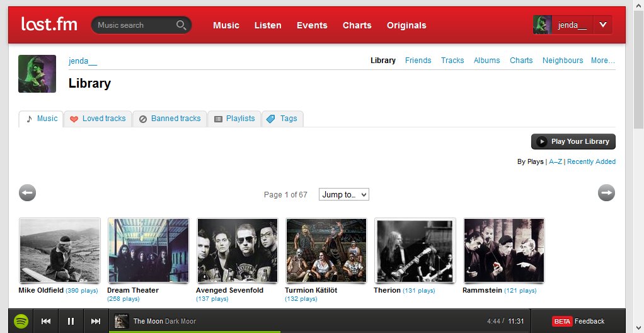Click the Dream Theater name link
The height and width of the screenshot is (333, 644).
[133, 290]
